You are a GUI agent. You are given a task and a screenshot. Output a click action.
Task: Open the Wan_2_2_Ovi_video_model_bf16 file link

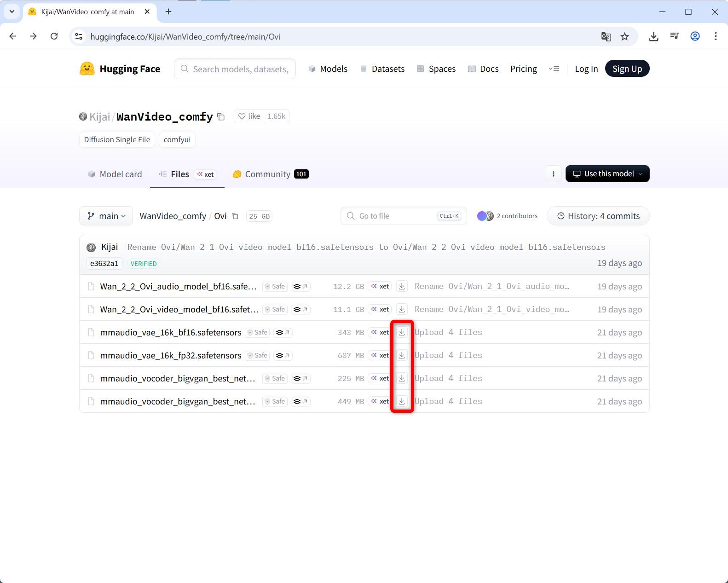click(x=179, y=310)
